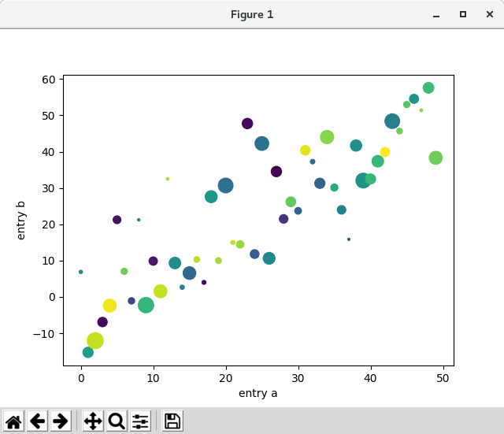
Task: Click y-axis tick label 20
Action: click(x=49, y=224)
